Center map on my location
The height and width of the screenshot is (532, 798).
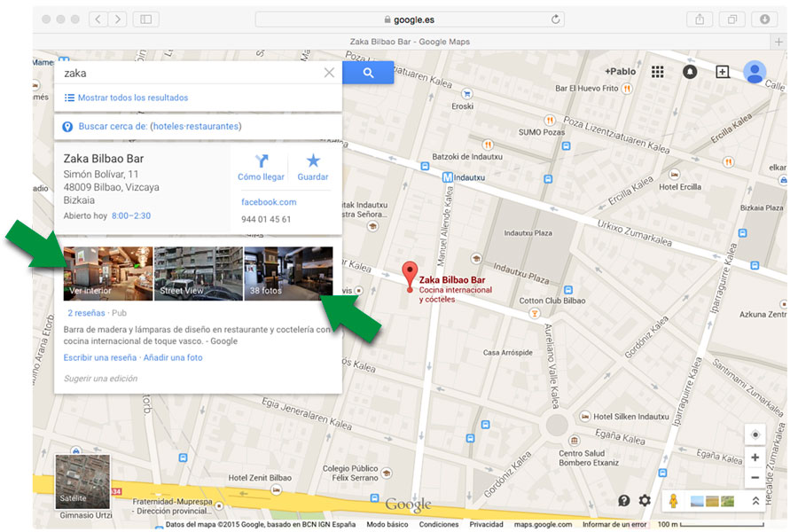point(755,434)
